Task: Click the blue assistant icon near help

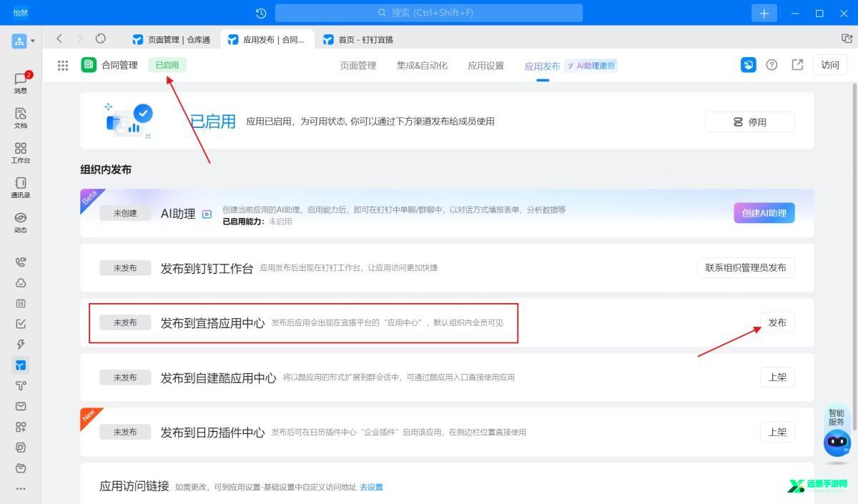Action: click(749, 65)
